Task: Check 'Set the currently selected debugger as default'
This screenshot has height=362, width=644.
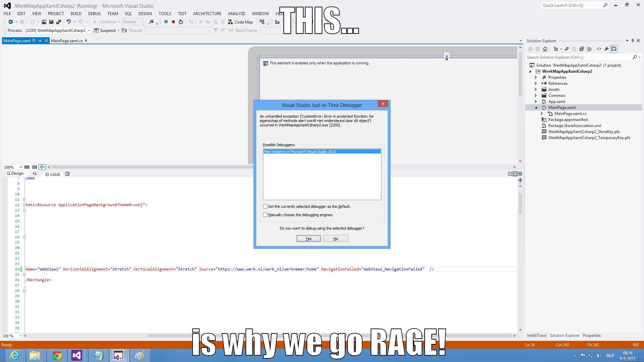Action: click(265, 206)
